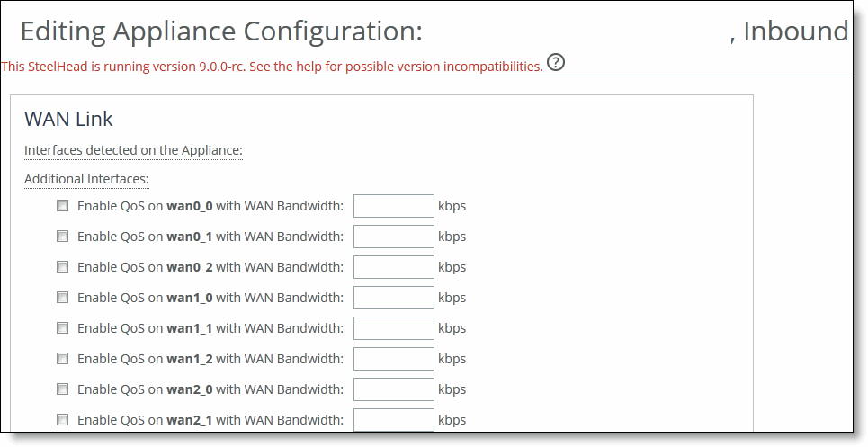Click the help question mark icon
868x447 pixels.
[x=556, y=63]
